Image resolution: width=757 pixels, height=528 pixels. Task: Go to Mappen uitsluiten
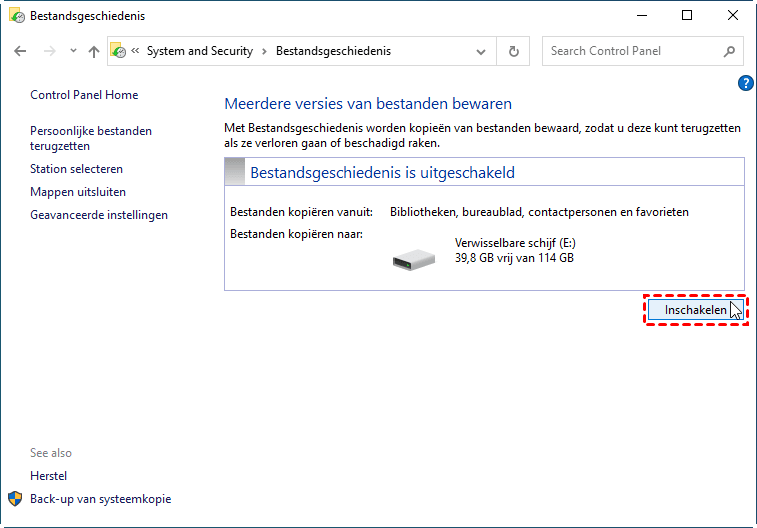78,192
